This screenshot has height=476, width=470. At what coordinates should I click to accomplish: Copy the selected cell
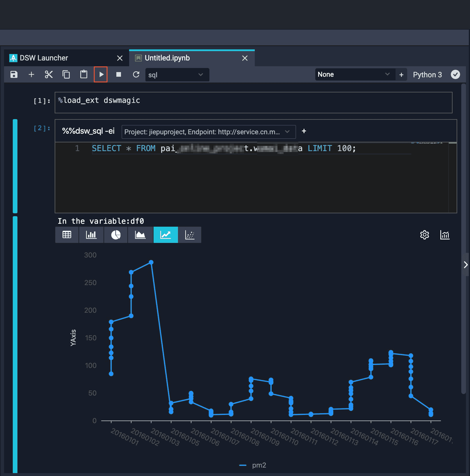click(66, 75)
